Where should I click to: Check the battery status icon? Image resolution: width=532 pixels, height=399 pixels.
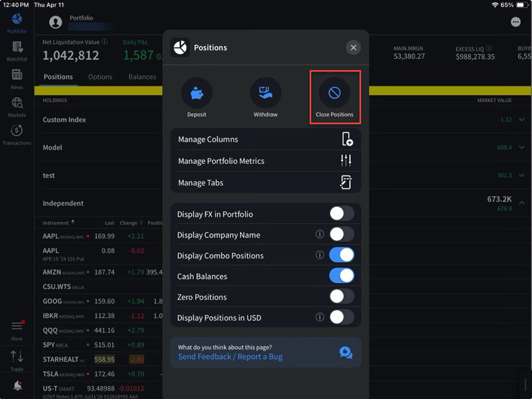[x=521, y=5]
